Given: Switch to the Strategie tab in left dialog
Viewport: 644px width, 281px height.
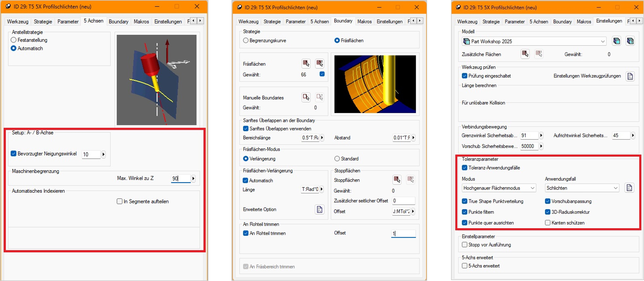Looking at the screenshot, I should [43, 21].
